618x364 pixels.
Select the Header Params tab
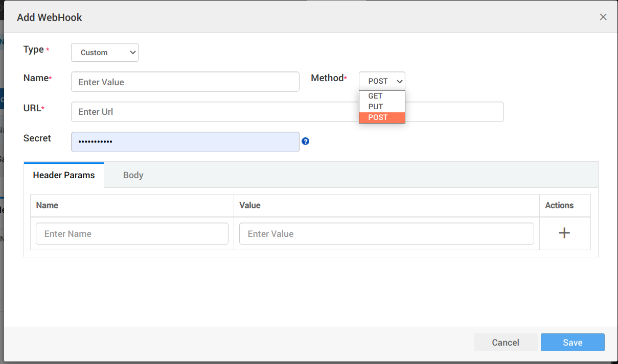pos(64,175)
